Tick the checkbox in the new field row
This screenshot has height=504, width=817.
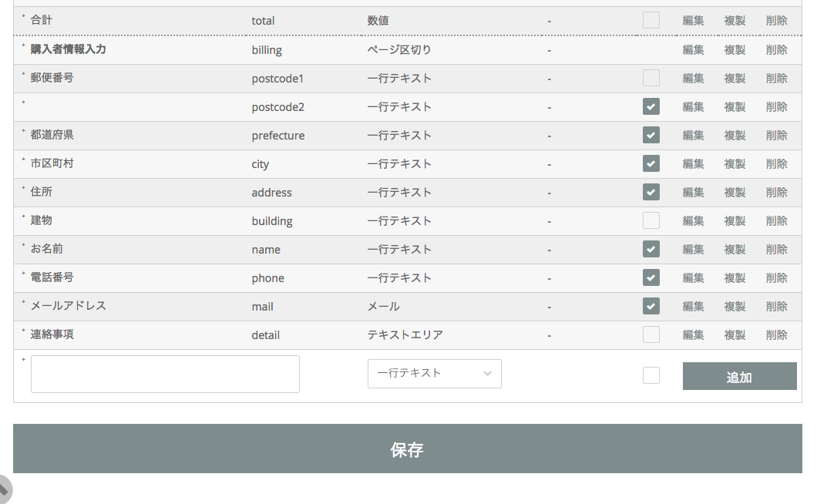651,375
